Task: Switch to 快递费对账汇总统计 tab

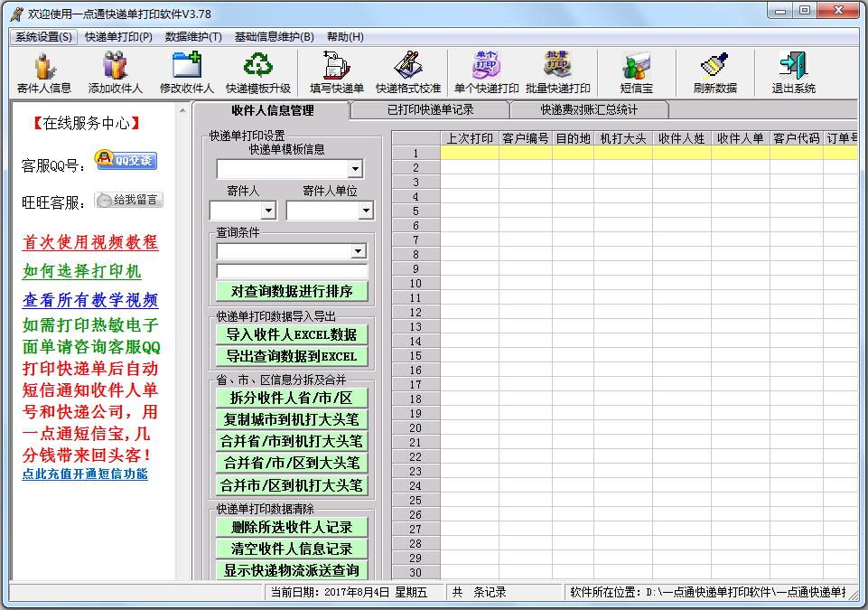Action: point(589,110)
